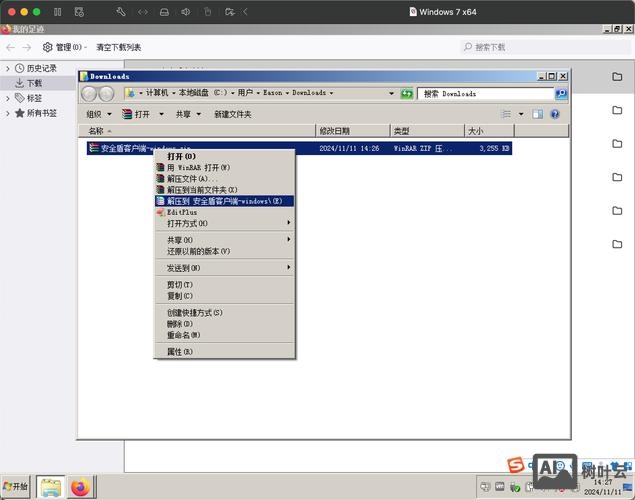Image resolution: width=635 pixels, height=500 pixels.
Task: Choose 打开(O) from context menu
Action: click(224, 156)
